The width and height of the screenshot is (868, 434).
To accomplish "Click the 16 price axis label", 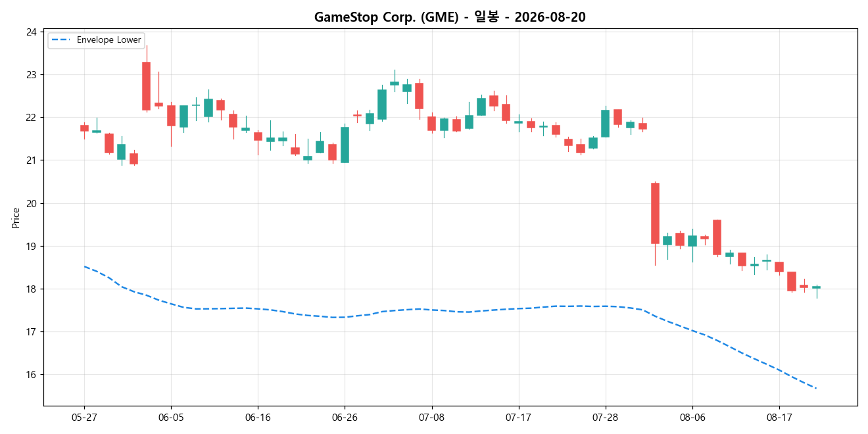I will click(x=31, y=375).
